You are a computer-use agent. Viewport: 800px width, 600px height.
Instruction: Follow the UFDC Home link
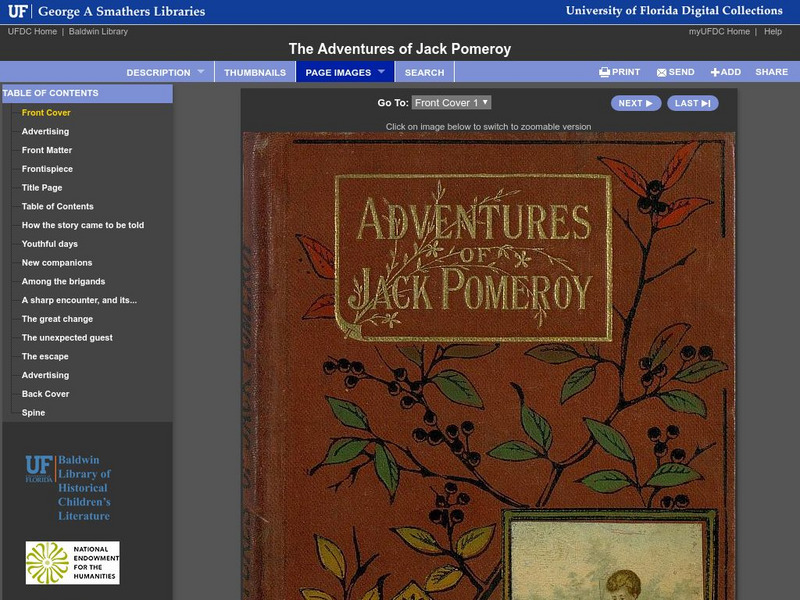(33, 31)
